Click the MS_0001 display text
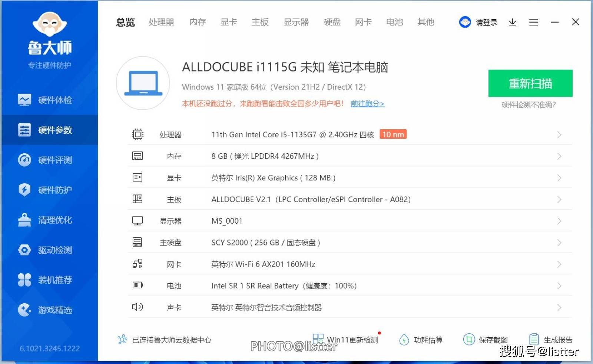Image resolution: width=593 pixels, height=364 pixels. (227, 221)
